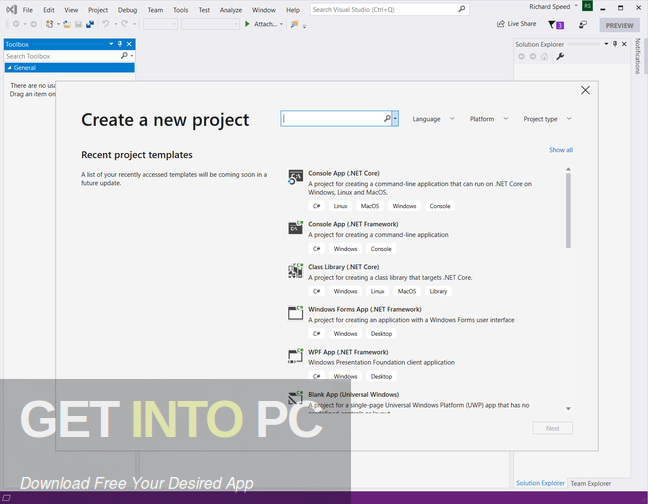
Task: Click the green Attach play icon
Action: coord(247,24)
